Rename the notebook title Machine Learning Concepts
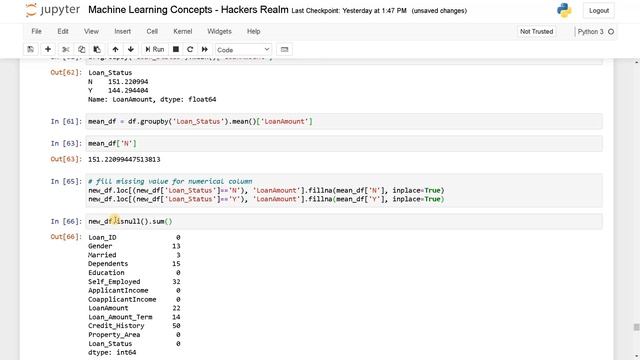Screen dimensions: 640x360 click(x=188, y=10)
